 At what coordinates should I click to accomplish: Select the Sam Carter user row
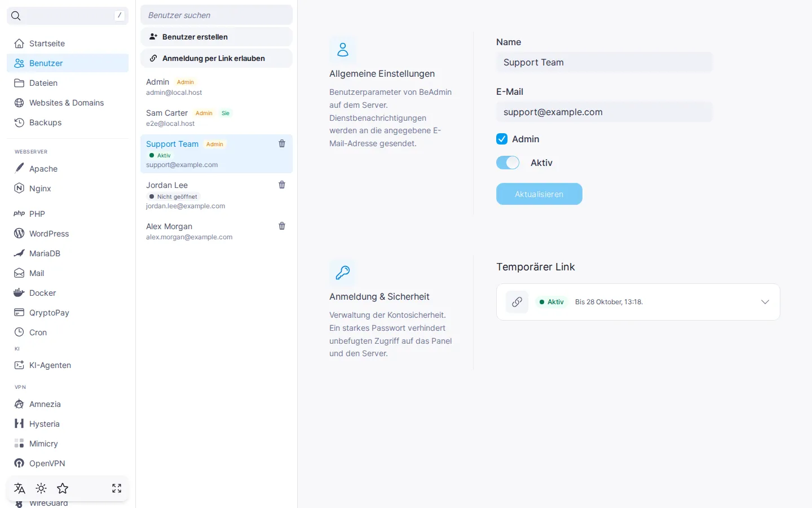[x=217, y=118]
